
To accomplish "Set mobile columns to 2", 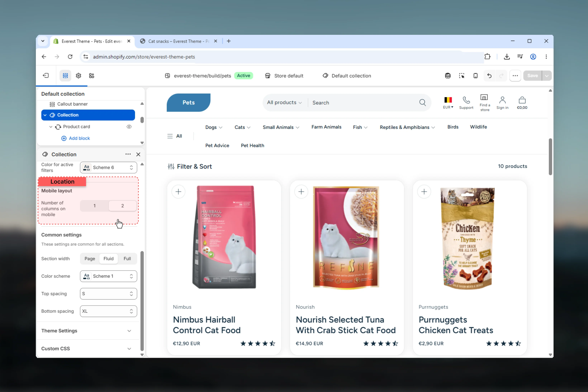I will coord(122,206).
